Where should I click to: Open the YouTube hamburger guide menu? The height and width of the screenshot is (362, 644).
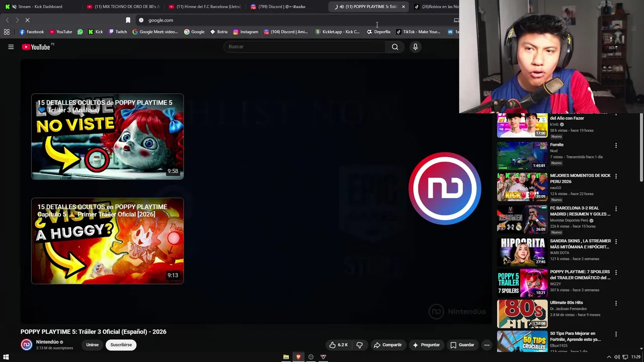(x=11, y=47)
